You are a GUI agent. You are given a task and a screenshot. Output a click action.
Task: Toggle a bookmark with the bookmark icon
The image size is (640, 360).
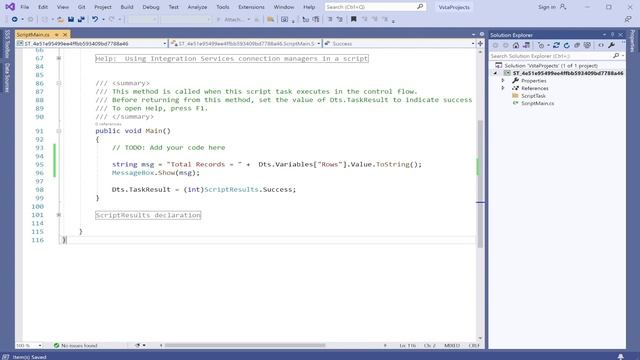[x=353, y=19]
